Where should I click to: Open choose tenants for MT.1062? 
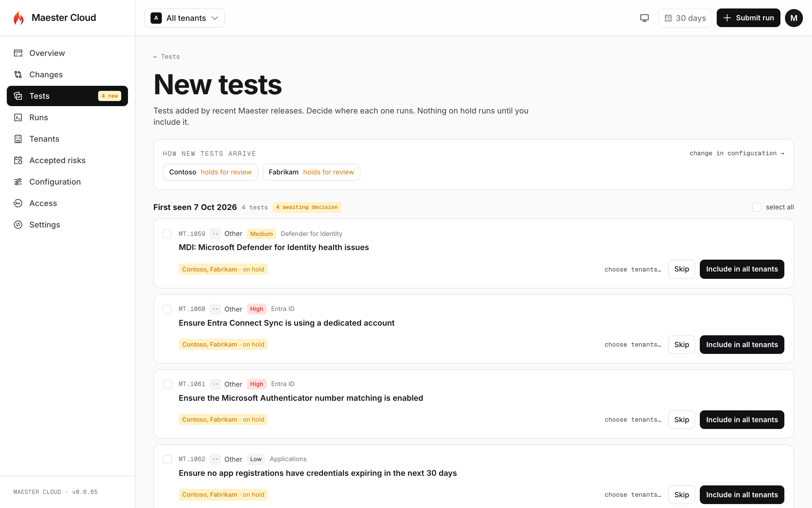[x=633, y=495]
